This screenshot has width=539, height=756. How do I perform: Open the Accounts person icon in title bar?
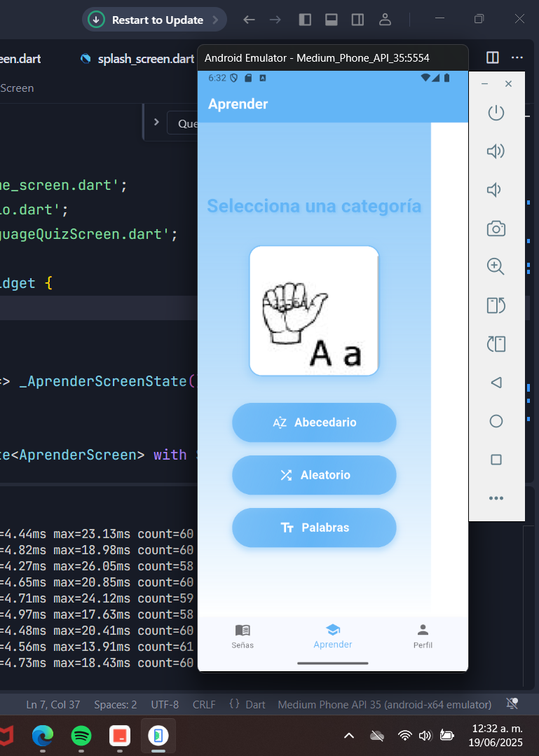point(385,20)
